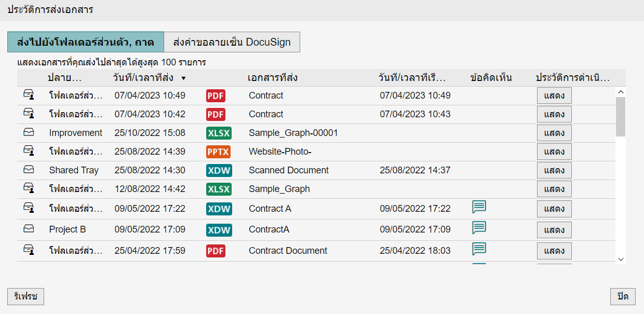
Task: Open the comment icon for Contract A
Action: [479, 208]
